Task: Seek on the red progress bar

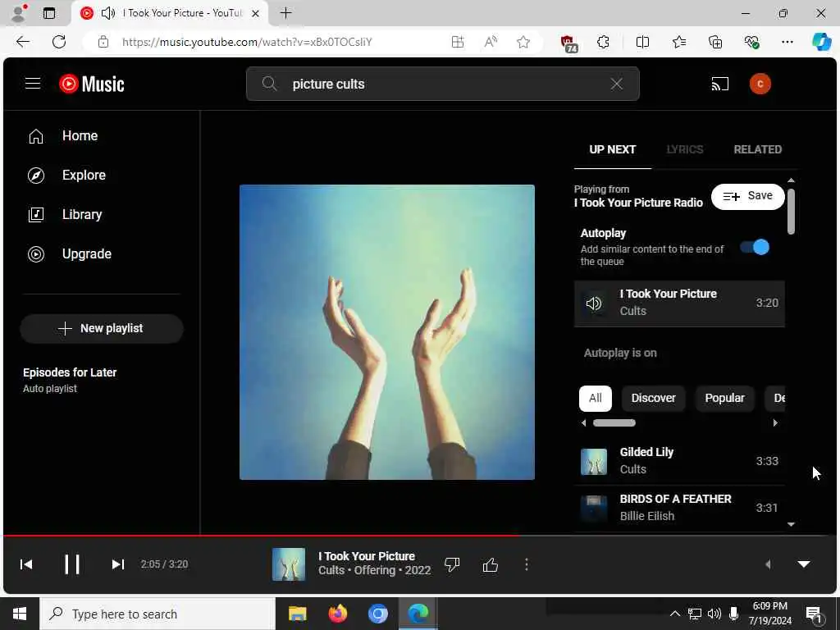Action: 420,535
